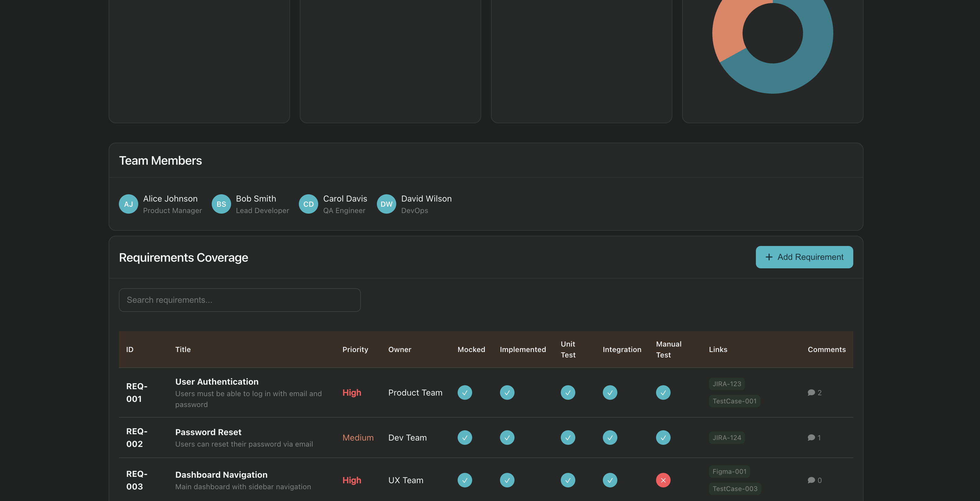Click the search requirements input field
The width and height of the screenshot is (980, 501).
pyautogui.click(x=239, y=300)
